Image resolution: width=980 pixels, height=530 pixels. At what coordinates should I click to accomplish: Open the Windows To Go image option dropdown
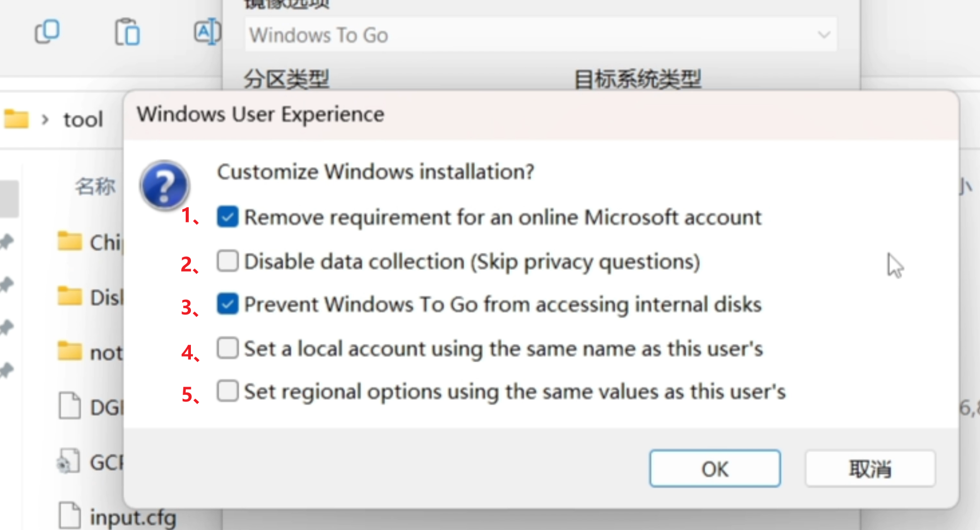pos(541,35)
